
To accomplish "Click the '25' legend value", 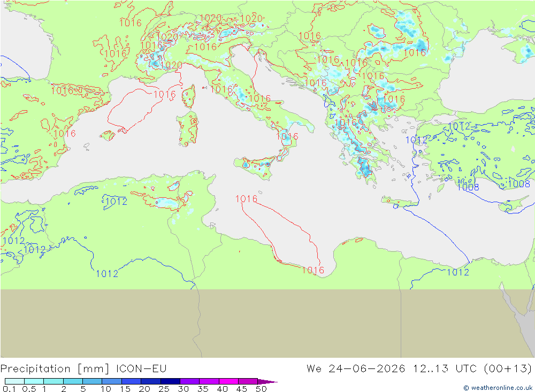I will [x=164, y=389].
